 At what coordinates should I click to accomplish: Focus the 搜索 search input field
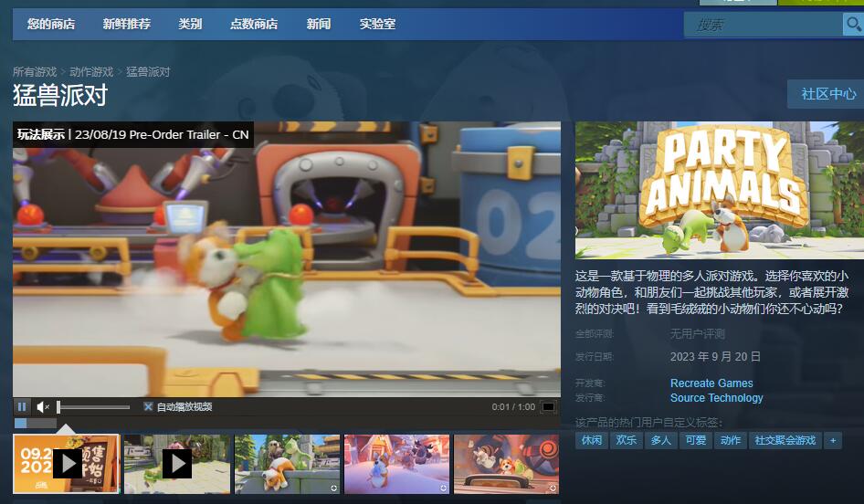tap(764, 25)
